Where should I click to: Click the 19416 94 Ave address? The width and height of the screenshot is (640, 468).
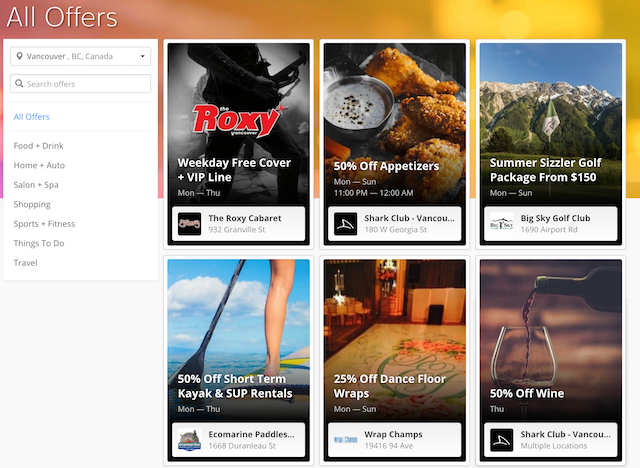(x=388, y=446)
